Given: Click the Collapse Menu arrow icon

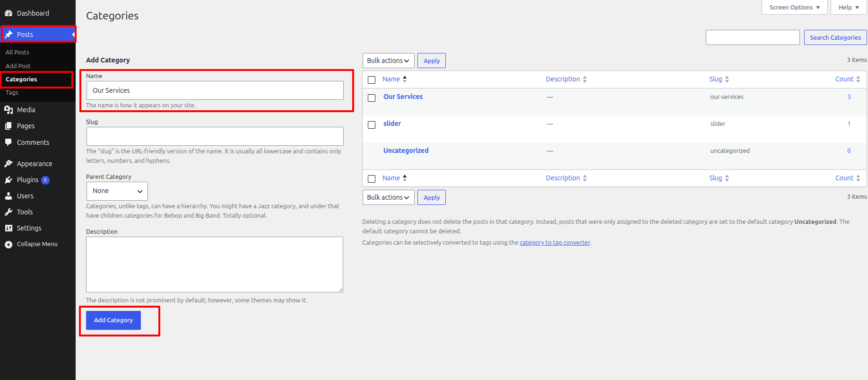Looking at the screenshot, I should coord(9,244).
